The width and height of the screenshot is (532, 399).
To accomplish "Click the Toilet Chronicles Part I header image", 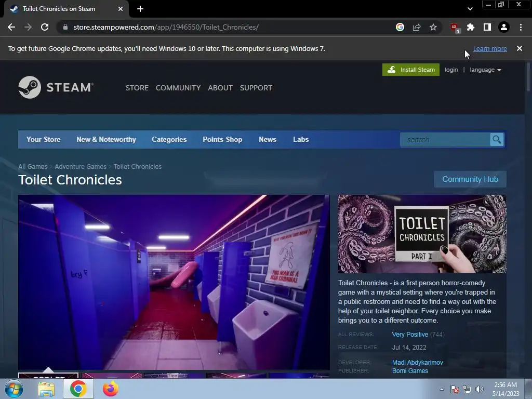I will [x=422, y=234].
